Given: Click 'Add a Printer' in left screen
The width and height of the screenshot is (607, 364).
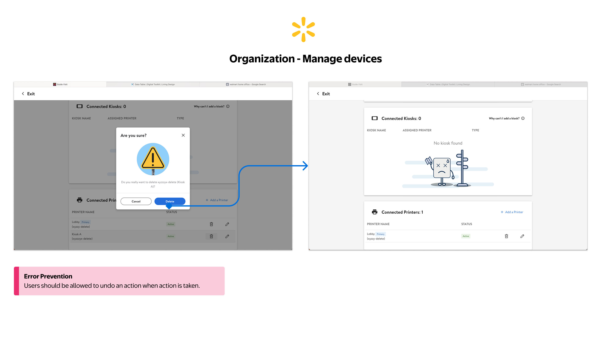Looking at the screenshot, I should tap(219, 200).
